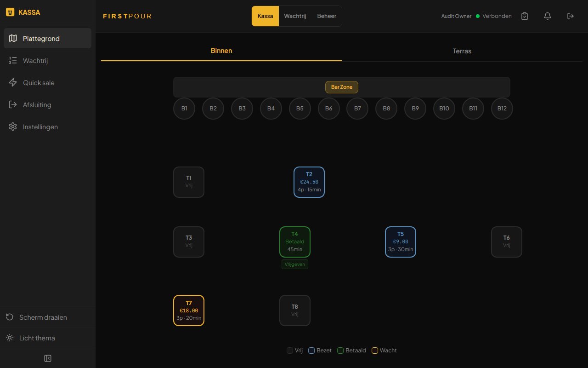Click the Bar Zone label
Image resolution: width=588 pixels, height=368 pixels.
[x=342, y=87]
